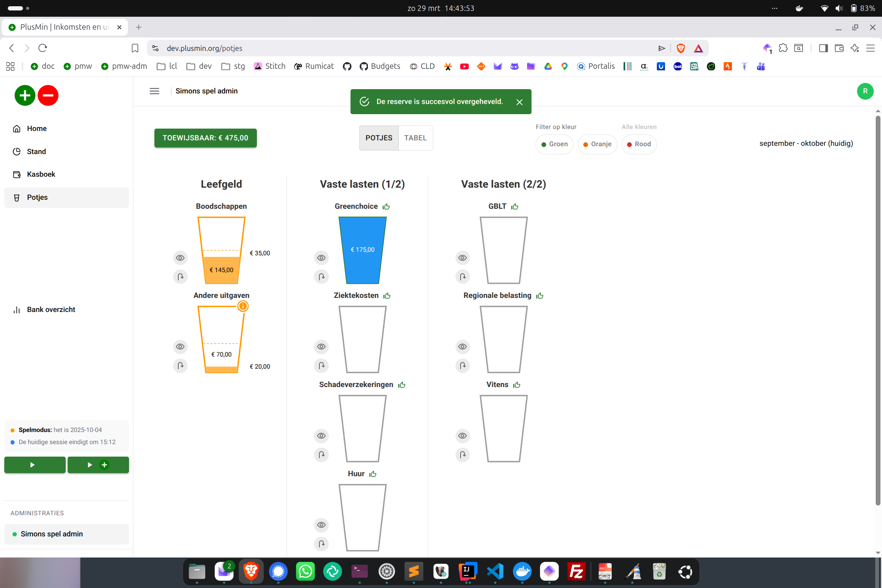Toggle visibility eye for GBLT pot
The image size is (882, 588).
click(x=463, y=258)
